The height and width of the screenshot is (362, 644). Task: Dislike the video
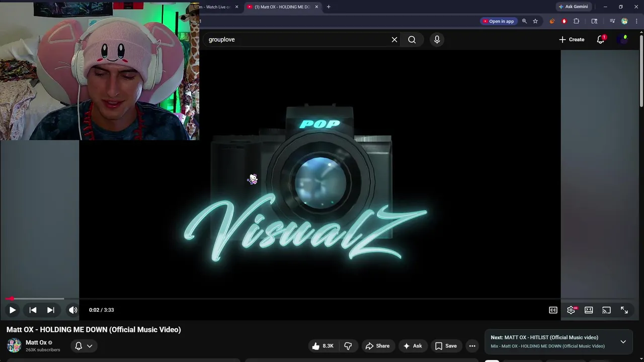pos(348,346)
